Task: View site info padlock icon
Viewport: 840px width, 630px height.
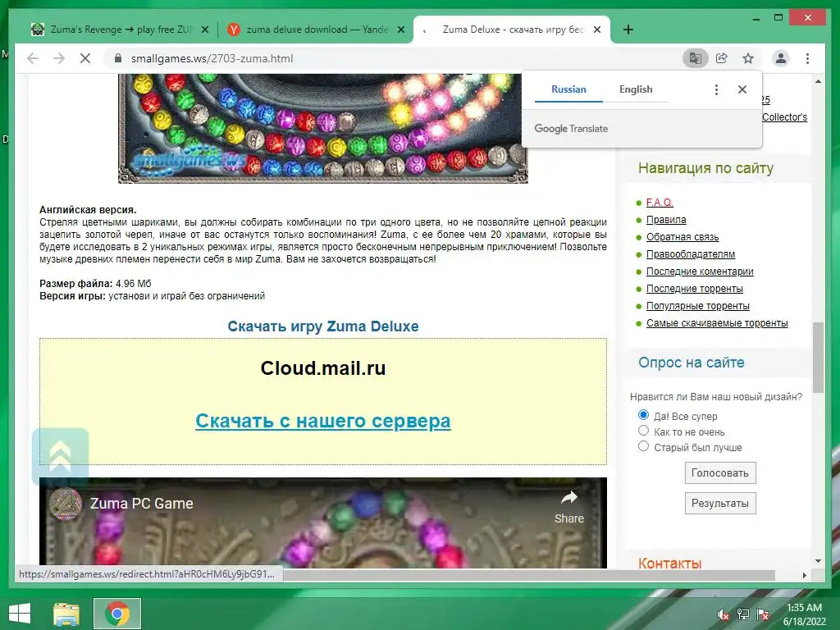Action: point(118,58)
